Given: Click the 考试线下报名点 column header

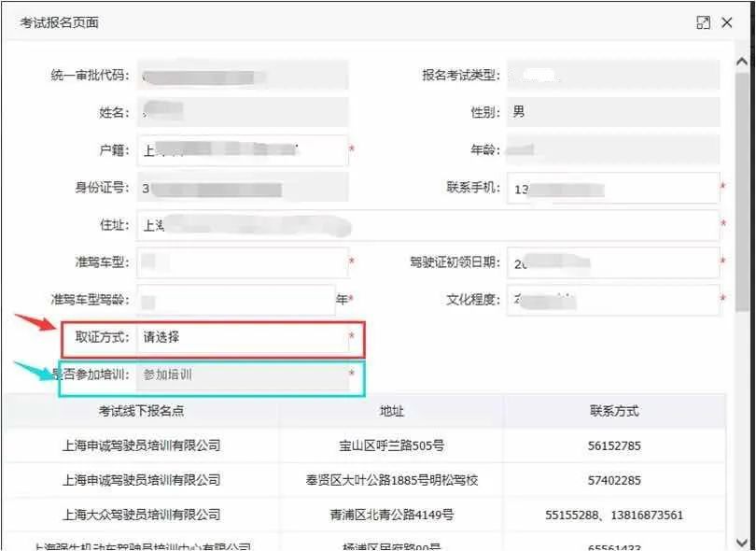Looking at the screenshot, I should (x=141, y=411).
